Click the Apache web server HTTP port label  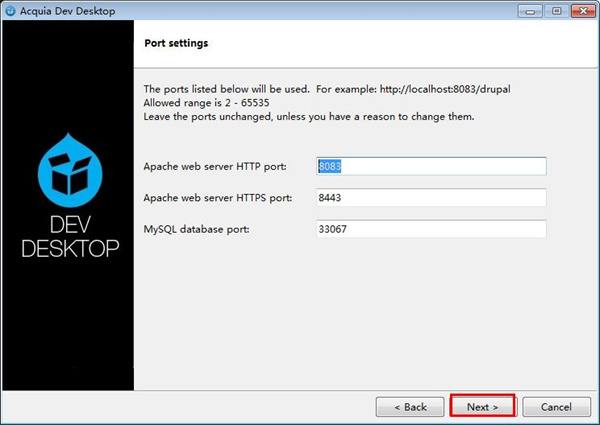pos(215,166)
